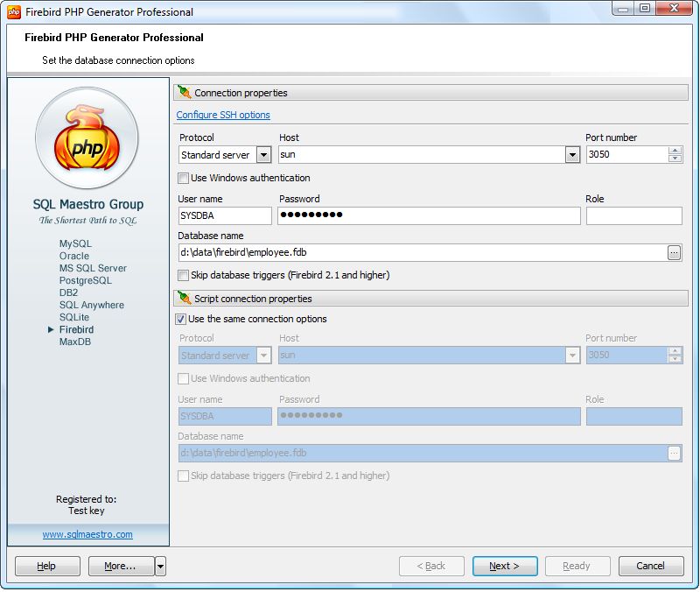Enable Use Windows authentication checkbox
Image resolution: width=700 pixels, height=592 pixels.
click(x=183, y=179)
